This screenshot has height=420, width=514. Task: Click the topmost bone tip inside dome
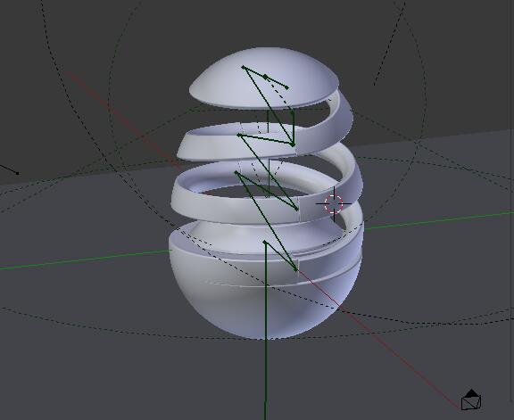[x=287, y=87]
